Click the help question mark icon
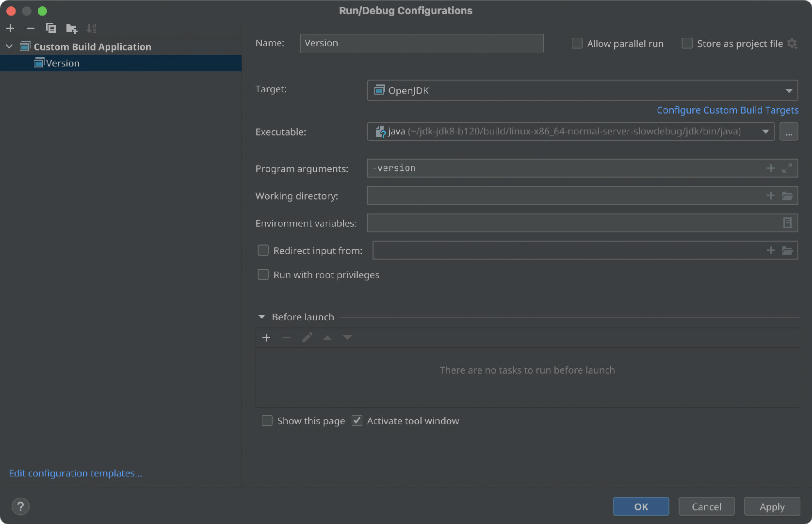Screen dimensions: 812x524 pyautogui.click(x=20, y=507)
